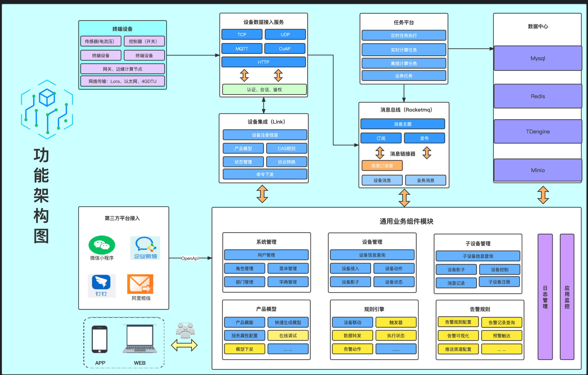Click the 控制器（开关）block
Screen dimensions: 588x375
144,41
